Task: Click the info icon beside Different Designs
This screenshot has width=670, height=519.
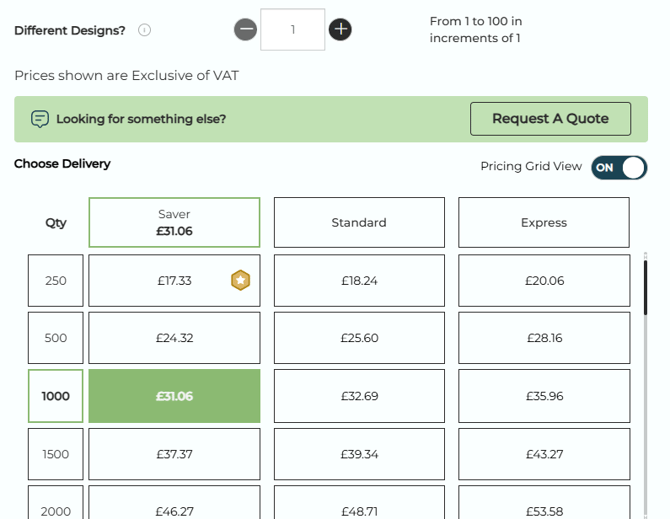Action: click(144, 30)
